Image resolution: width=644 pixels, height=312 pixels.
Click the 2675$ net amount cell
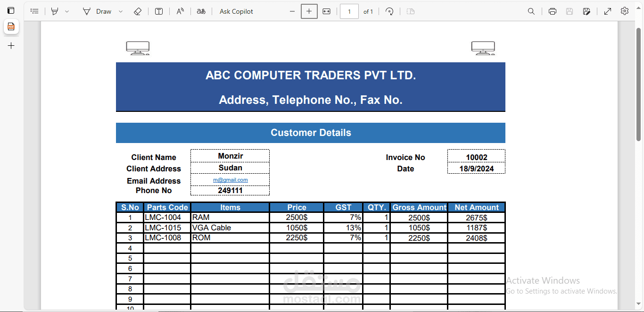[x=477, y=218]
